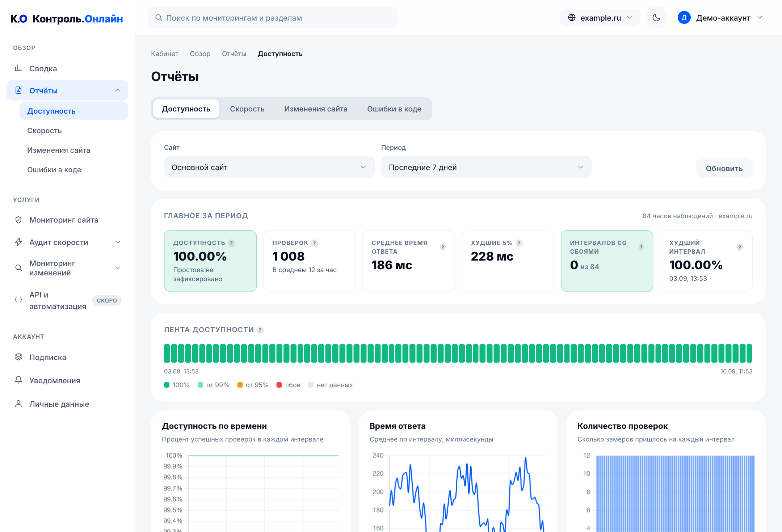The height and width of the screenshot is (532, 782).
Task: Open help icon beside Лента доступности
Action: pyautogui.click(x=260, y=330)
